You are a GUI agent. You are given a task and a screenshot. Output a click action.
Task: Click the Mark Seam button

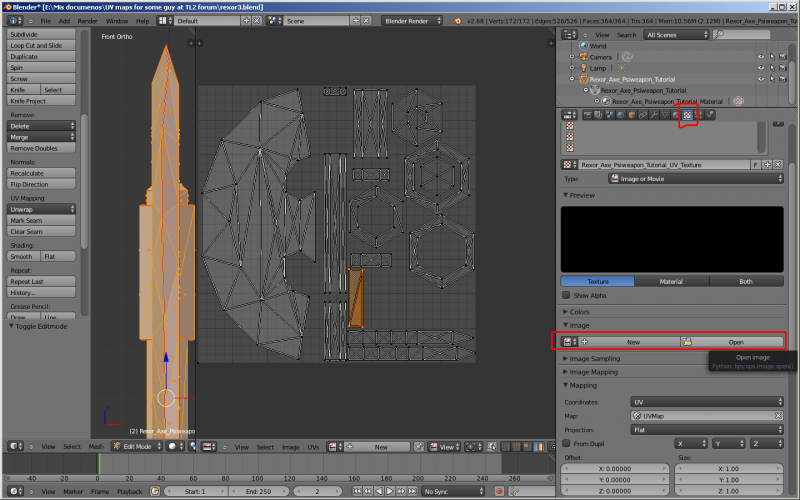[x=41, y=220]
